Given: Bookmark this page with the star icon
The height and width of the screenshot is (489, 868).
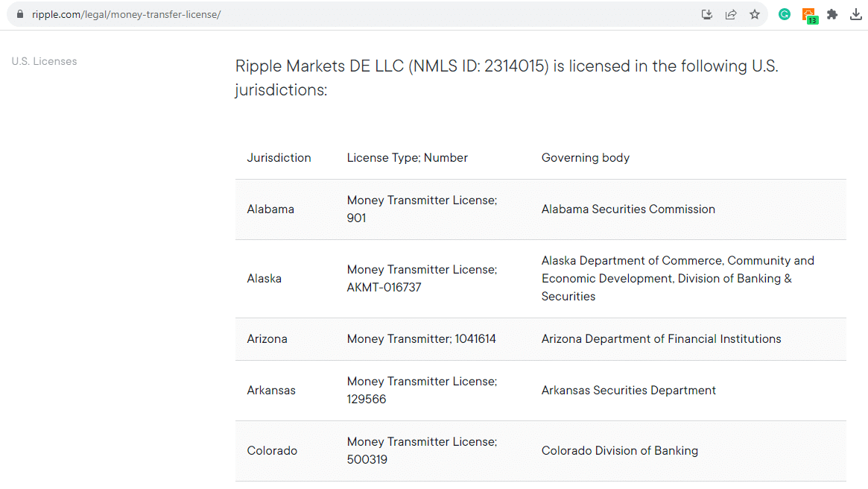Looking at the screenshot, I should [755, 14].
